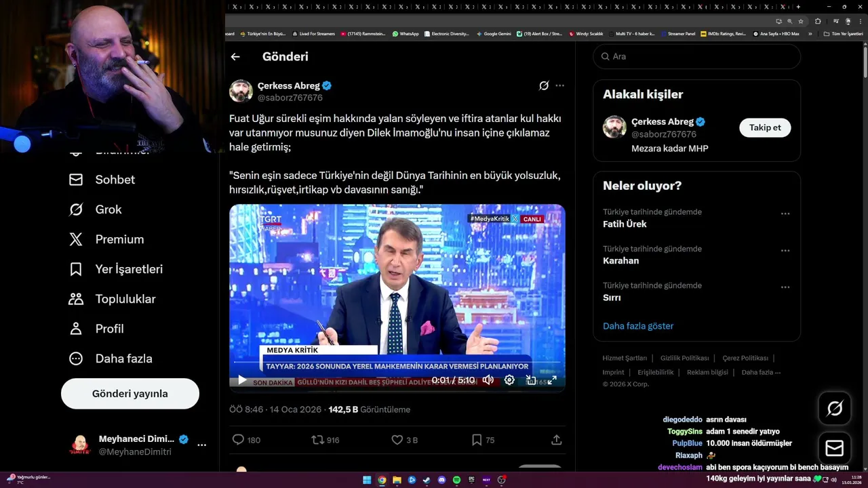Image resolution: width=868 pixels, height=488 pixels.
Task: Go back using the arrow beside Gönderi
Action: (235, 57)
